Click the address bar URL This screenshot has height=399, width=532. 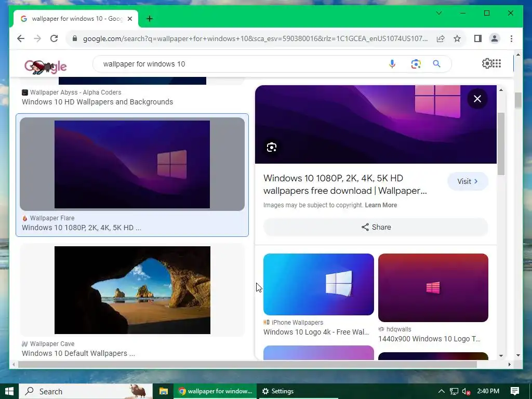(x=255, y=38)
